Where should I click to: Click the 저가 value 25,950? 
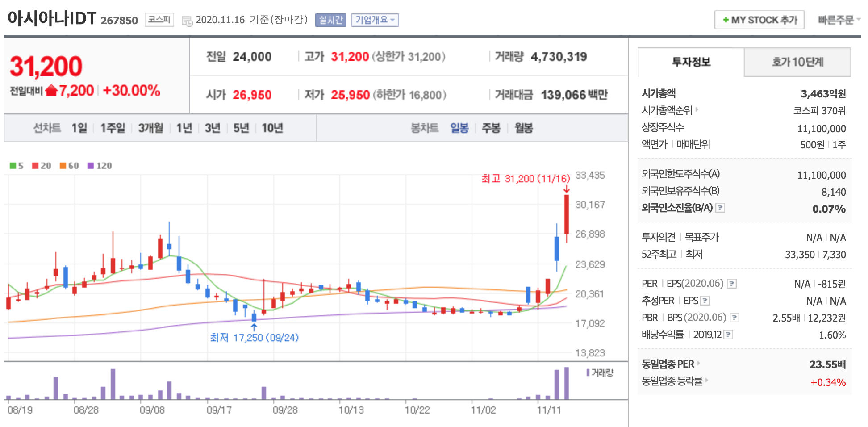(x=350, y=95)
